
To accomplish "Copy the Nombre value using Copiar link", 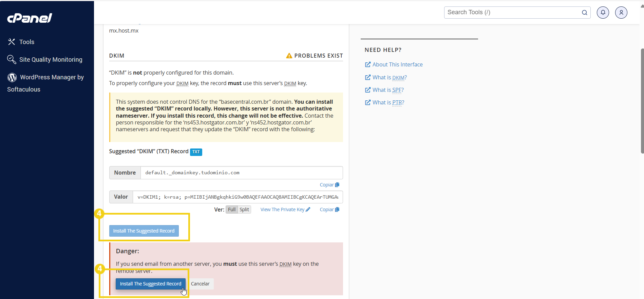I will (x=329, y=185).
